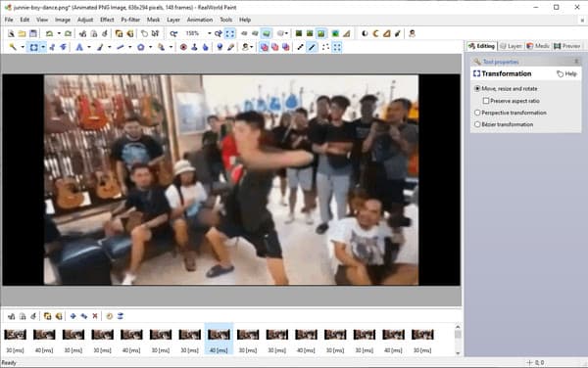This screenshot has width=588, height=368.
Task: Save the image using the floppy icon
Action: pyautogui.click(x=33, y=33)
